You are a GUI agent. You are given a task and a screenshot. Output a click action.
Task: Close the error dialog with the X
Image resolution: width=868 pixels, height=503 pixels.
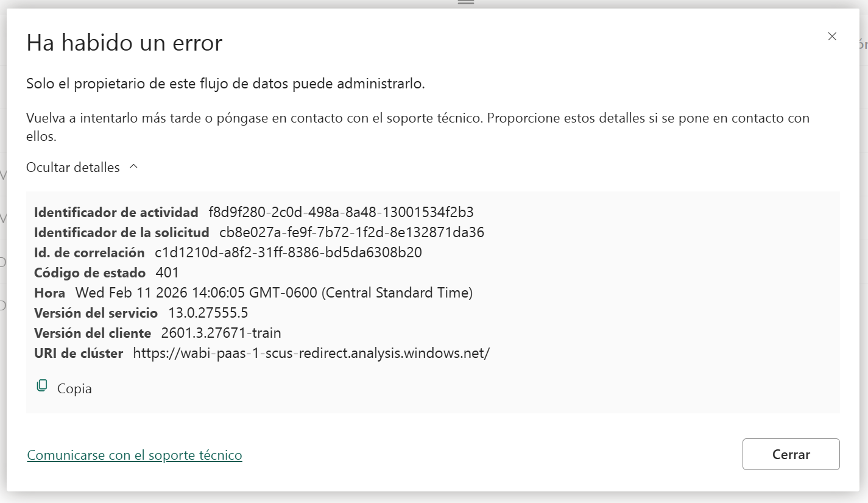(x=832, y=37)
